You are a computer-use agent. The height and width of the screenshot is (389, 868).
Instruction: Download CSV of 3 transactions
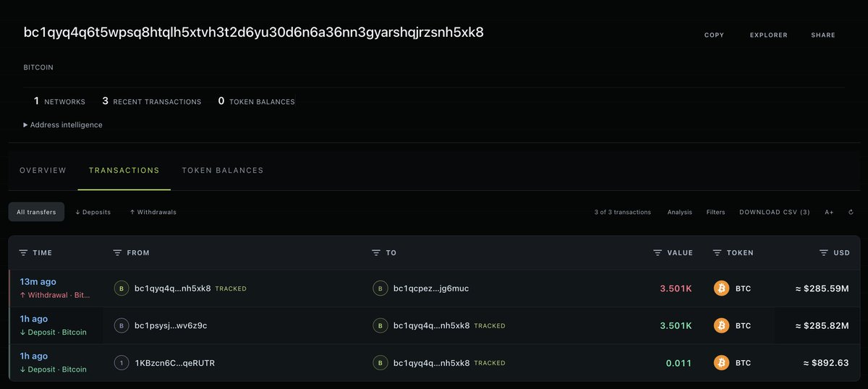tap(775, 213)
